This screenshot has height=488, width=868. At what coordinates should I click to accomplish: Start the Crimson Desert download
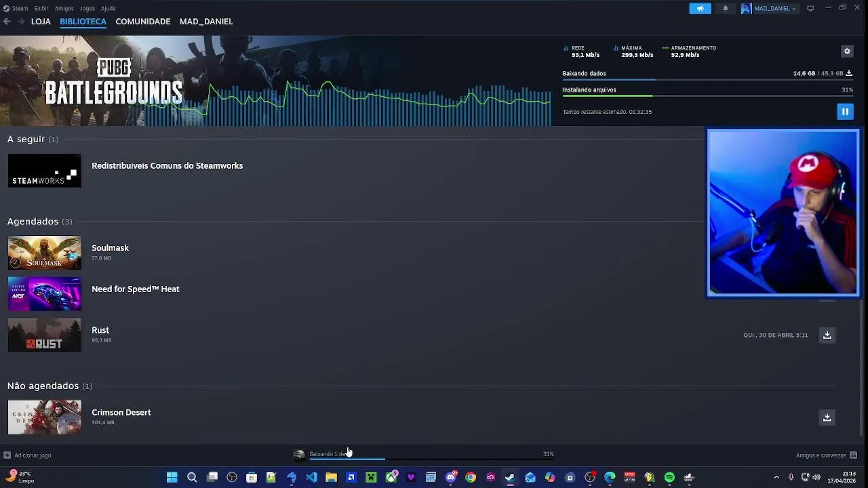(827, 417)
